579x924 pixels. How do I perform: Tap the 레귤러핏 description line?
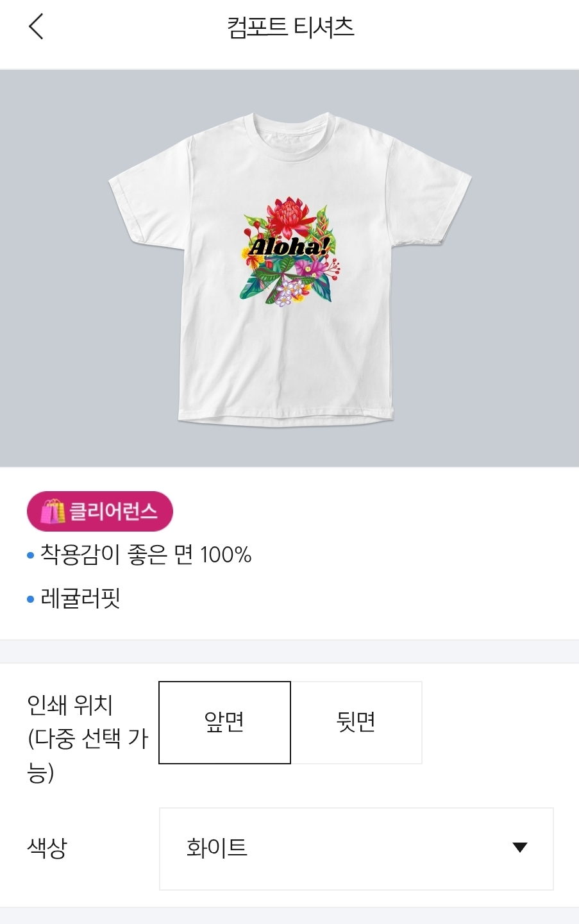pyautogui.click(x=81, y=599)
